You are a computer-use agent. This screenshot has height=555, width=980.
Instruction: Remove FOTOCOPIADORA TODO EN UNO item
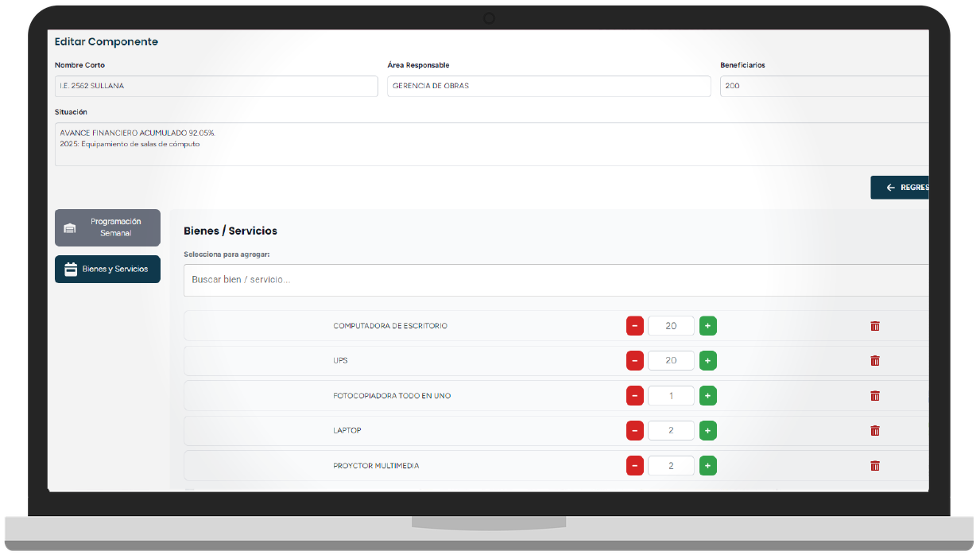pos(874,396)
